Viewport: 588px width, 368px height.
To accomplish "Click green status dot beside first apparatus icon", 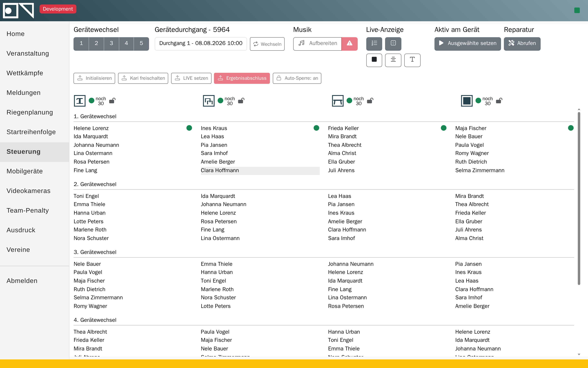I will [92, 101].
